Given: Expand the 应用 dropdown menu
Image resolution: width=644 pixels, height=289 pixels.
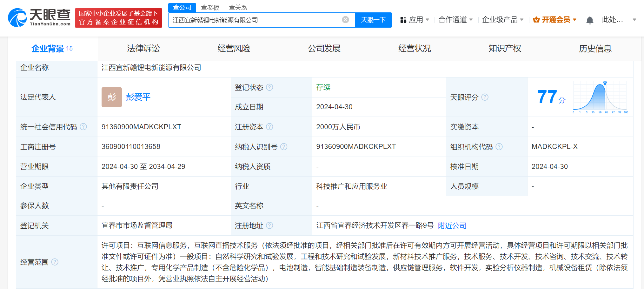Looking at the screenshot, I should 415,20.
